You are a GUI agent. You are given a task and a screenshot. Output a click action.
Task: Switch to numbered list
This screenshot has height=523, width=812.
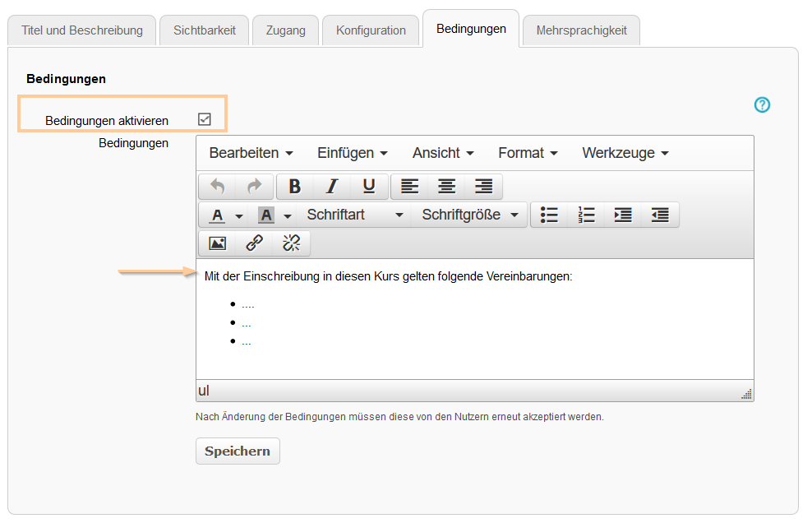[586, 215]
